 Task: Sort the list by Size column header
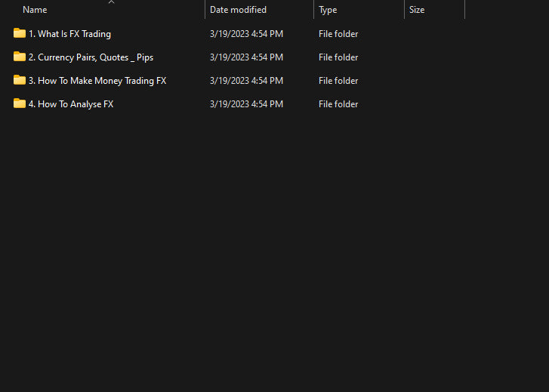tap(417, 10)
